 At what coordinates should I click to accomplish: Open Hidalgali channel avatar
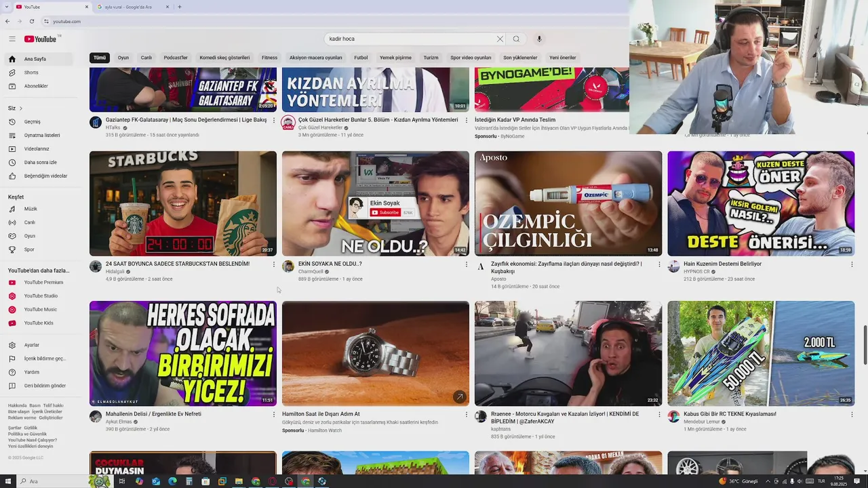pos(96,266)
